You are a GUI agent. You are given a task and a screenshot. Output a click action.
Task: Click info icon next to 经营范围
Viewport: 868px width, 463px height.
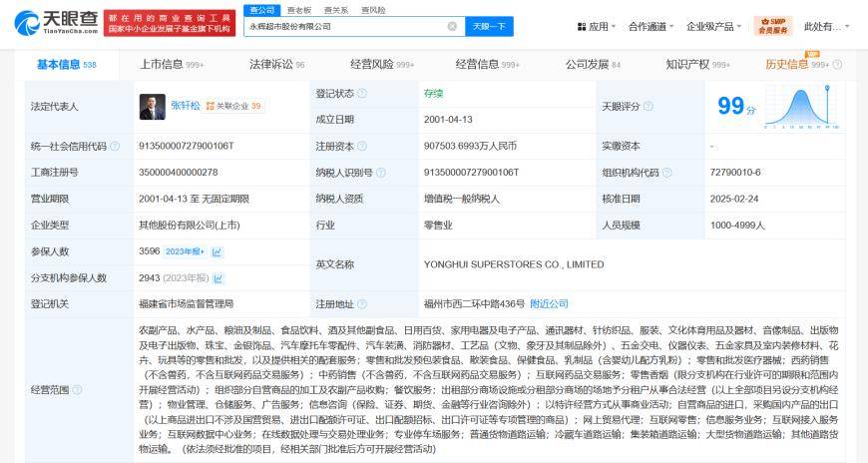pyautogui.click(x=77, y=389)
